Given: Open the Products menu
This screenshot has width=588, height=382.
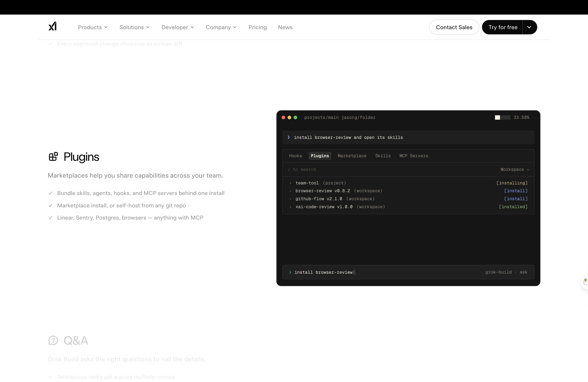Looking at the screenshot, I should coord(93,27).
